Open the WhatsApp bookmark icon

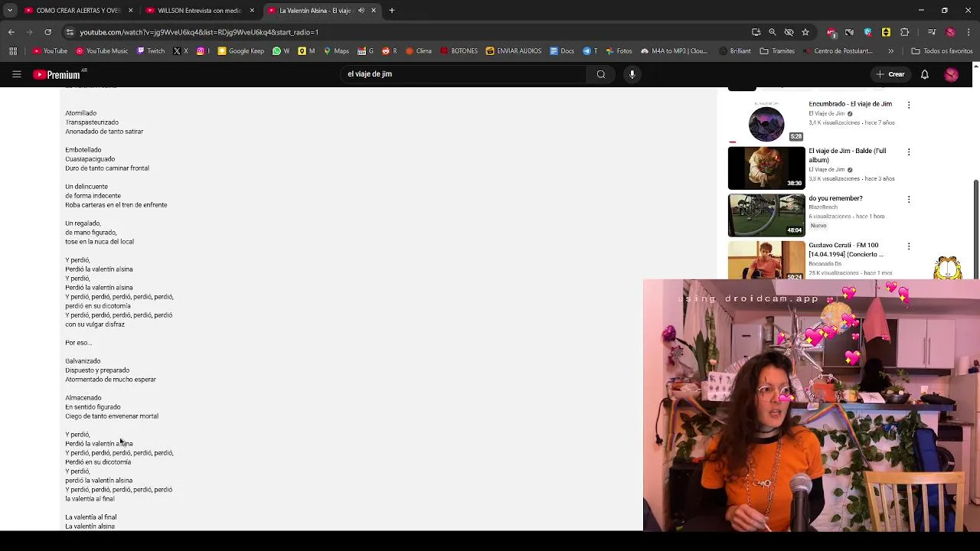pyautogui.click(x=281, y=51)
